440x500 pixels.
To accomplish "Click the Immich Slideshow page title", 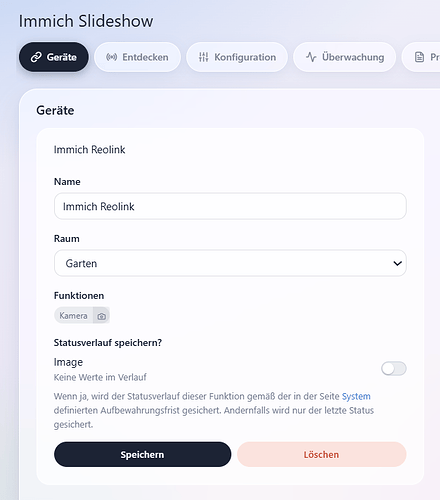I will (86, 21).
